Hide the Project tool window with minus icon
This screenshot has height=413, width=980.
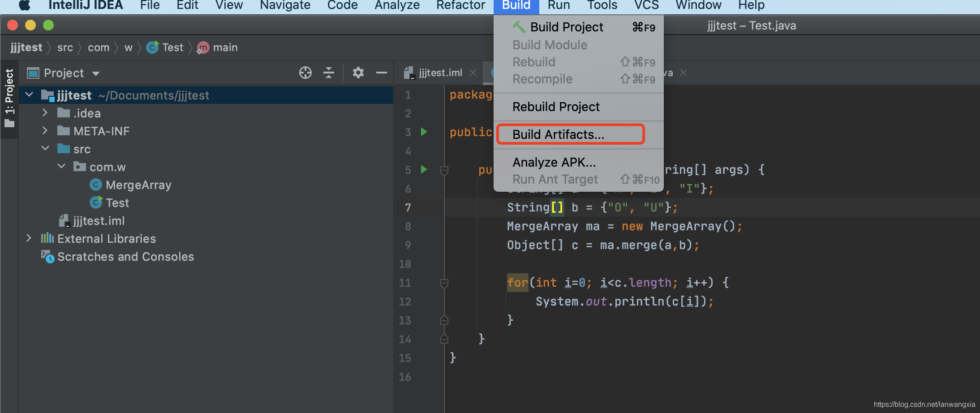click(x=382, y=73)
